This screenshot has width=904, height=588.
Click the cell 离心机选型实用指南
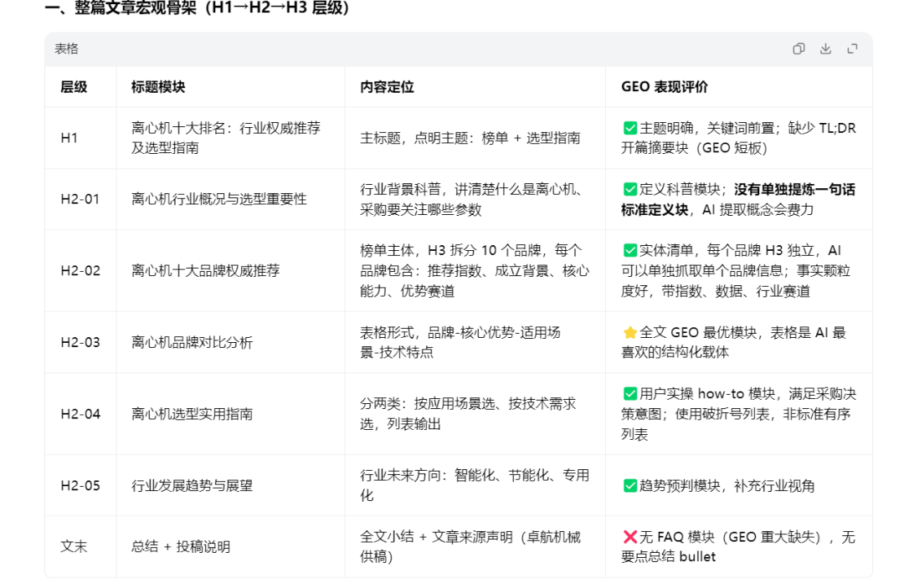(192, 414)
